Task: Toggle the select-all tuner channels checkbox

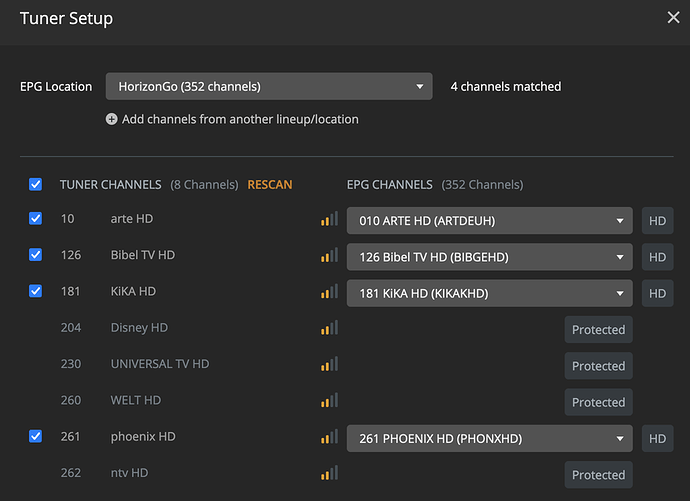Action: [x=36, y=184]
